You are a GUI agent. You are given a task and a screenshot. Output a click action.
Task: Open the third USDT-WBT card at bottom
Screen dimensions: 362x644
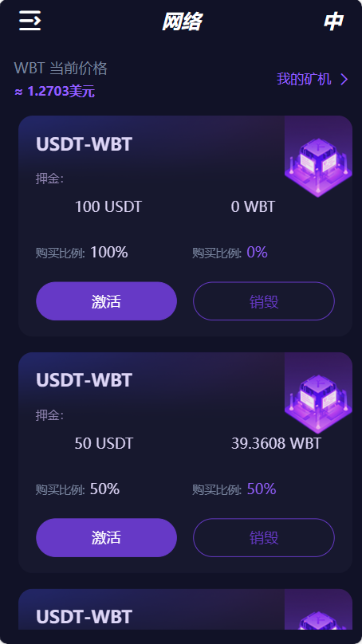[85, 617]
